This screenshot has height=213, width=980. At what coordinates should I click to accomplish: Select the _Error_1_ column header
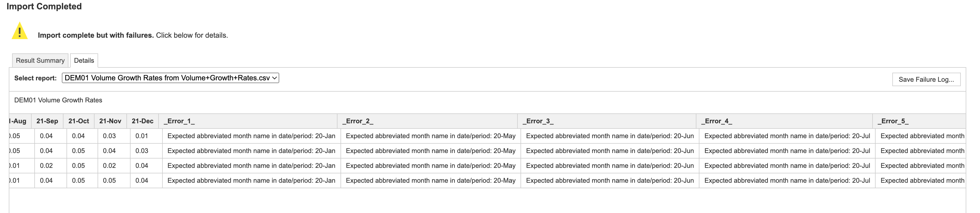pos(248,121)
